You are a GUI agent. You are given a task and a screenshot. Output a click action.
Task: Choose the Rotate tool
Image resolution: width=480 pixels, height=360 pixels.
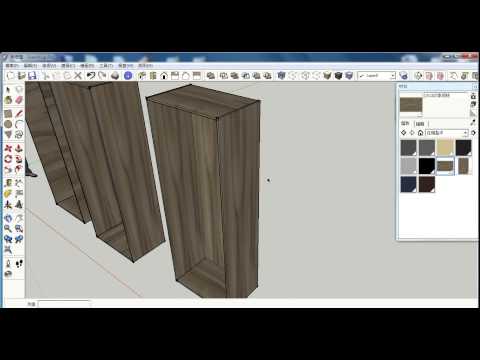8,159
